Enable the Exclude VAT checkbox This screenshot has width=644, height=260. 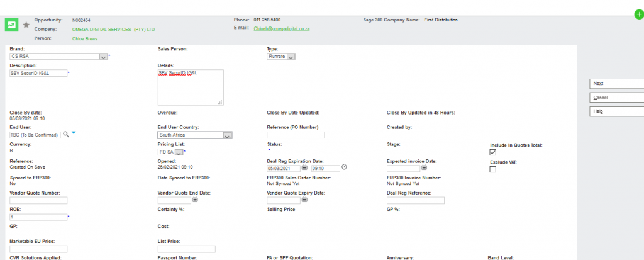[493, 169]
